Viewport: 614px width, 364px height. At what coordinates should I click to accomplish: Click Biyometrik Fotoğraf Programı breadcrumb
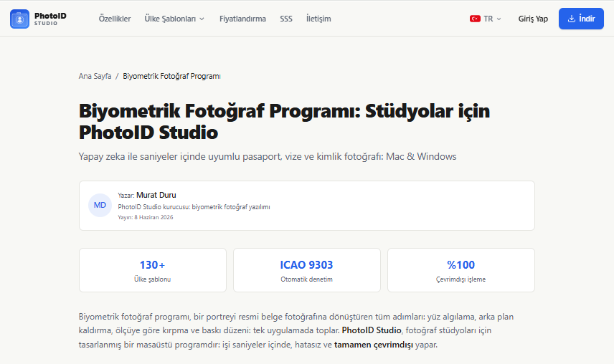click(x=171, y=76)
